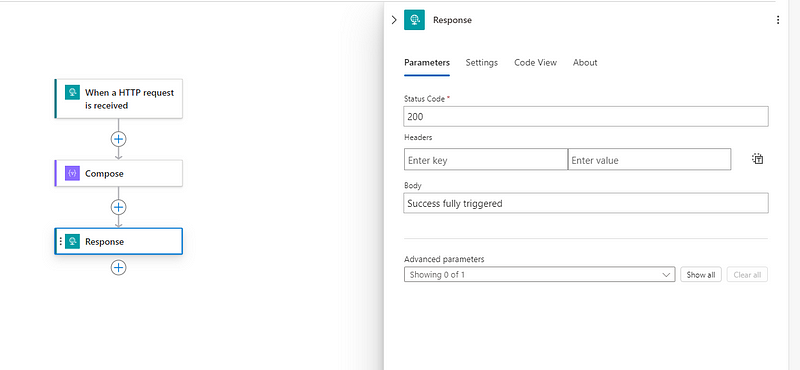Click the Status Code field

tap(586, 116)
